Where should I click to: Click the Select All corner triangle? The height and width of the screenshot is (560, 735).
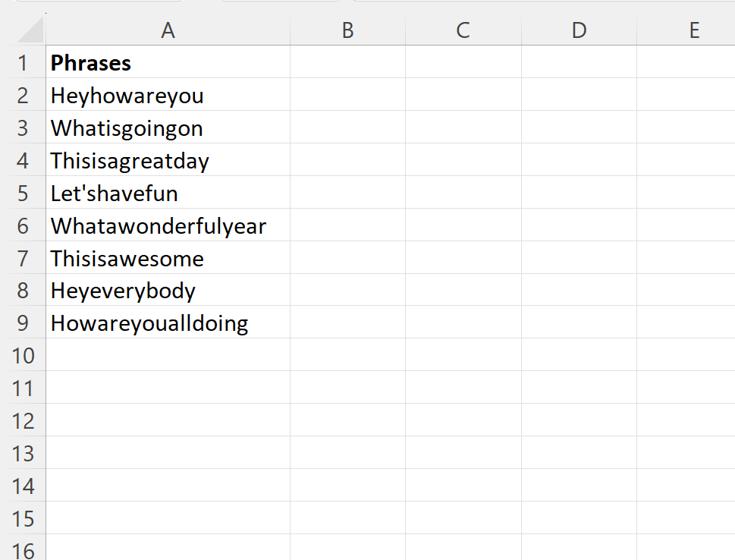(29, 30)
